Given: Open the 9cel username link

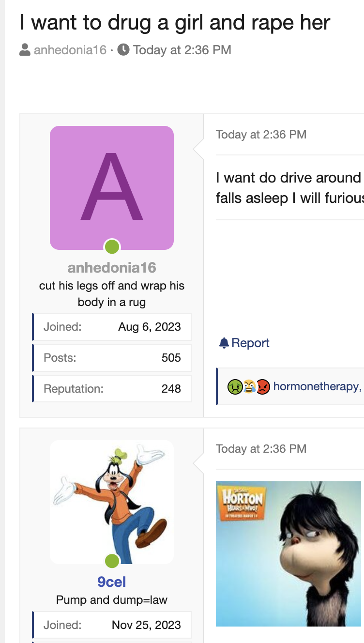Looking at the screenshot, I should point(112,582).
